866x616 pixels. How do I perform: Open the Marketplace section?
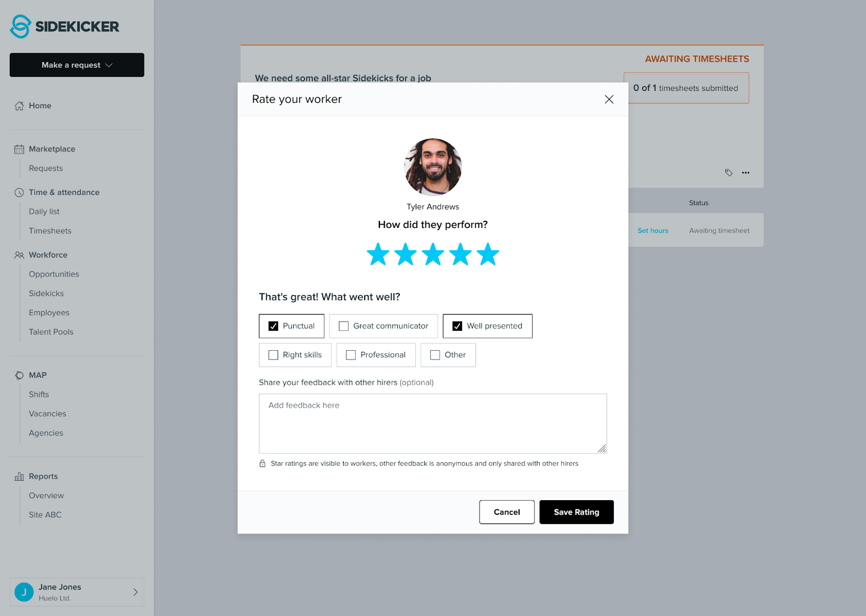pyautogui.click(x=52, y=149)
